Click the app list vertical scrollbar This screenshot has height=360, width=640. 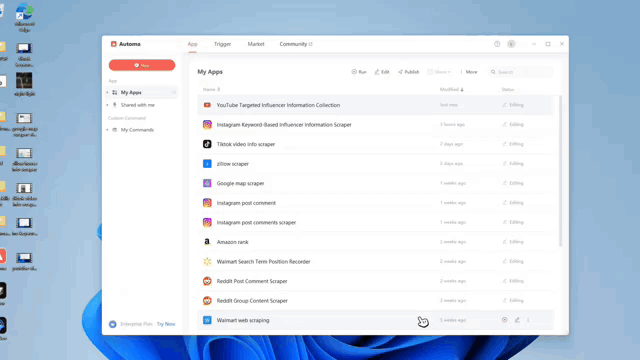pos(560,171)
